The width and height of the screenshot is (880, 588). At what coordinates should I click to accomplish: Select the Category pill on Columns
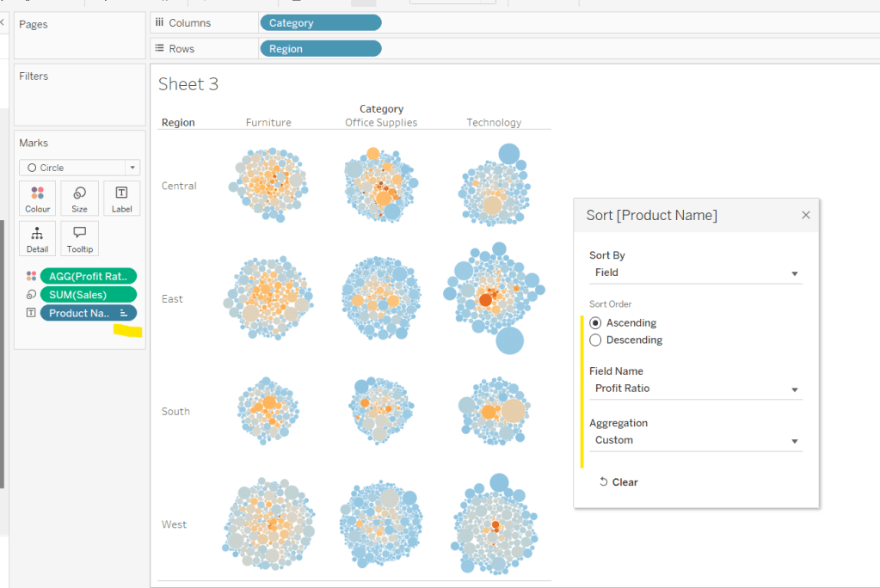[320, 23]
